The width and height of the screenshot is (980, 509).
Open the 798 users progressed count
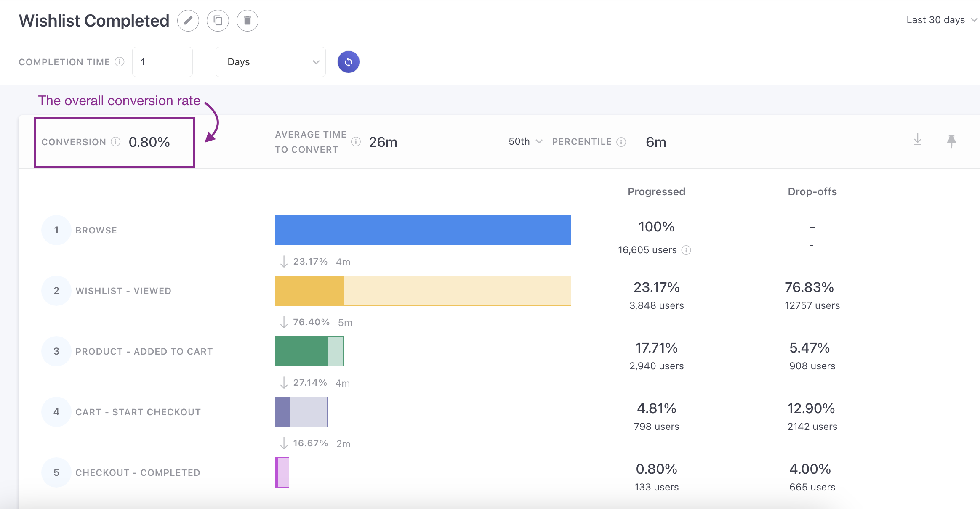click(657, 427)
